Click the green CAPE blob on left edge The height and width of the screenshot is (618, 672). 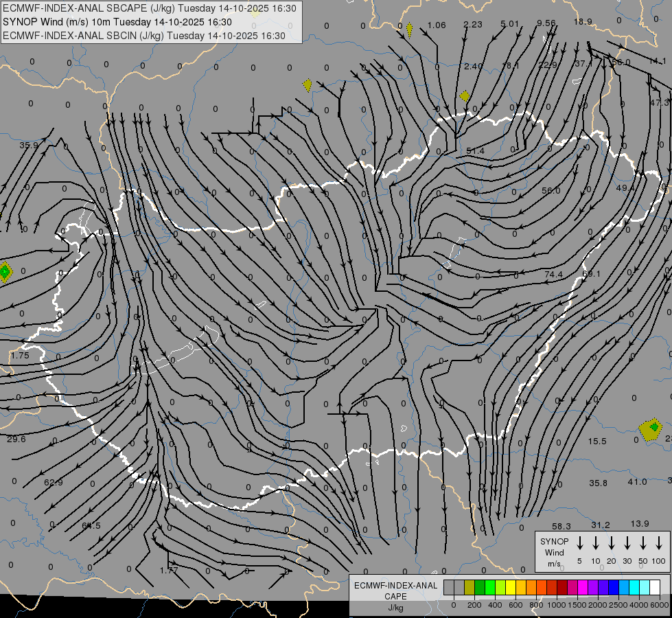coord(5,272)
